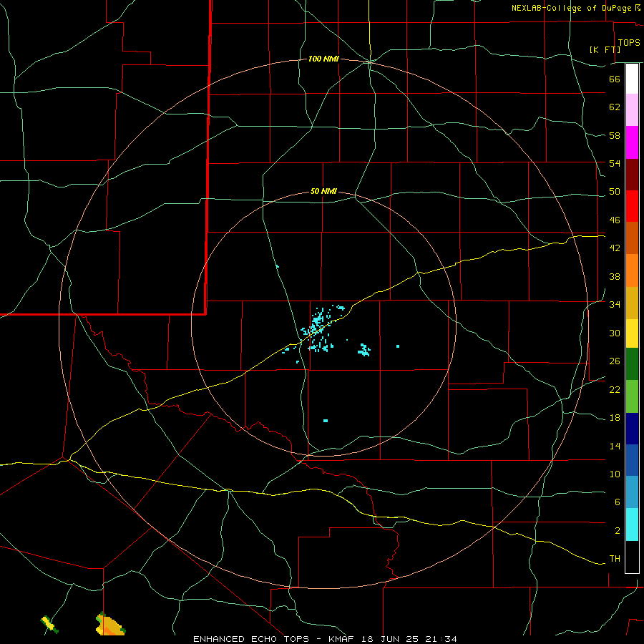Click the small yellow-green echo streak at bottom left
Viewport: 644px width, 644px height.
(49, 624)
